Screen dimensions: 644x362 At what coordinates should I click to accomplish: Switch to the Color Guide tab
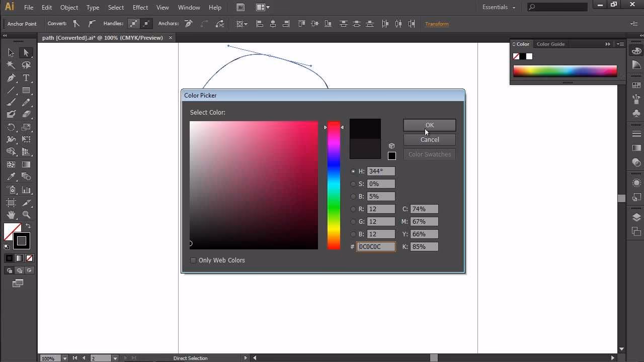[550, 44]
